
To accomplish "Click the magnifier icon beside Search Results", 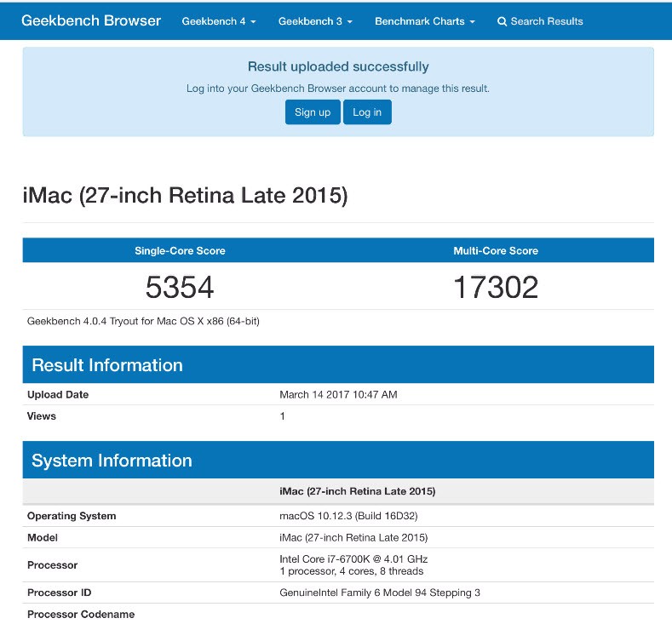I will coord(503,21).
